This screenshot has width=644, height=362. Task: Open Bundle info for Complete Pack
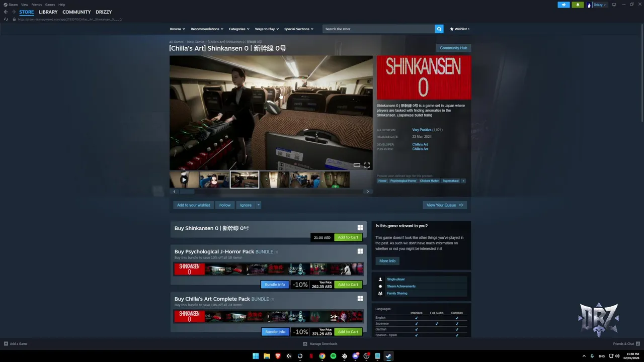pyautogui.click(x=275, y=332)
